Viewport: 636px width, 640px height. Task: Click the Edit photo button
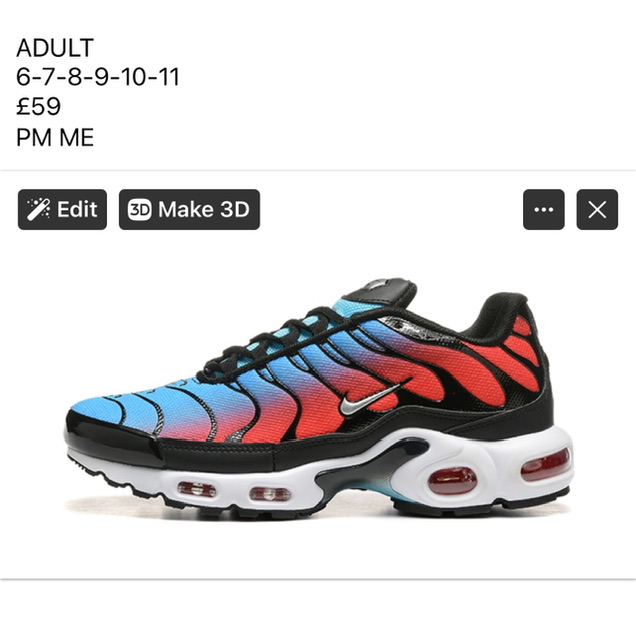(x=62, y=209)
